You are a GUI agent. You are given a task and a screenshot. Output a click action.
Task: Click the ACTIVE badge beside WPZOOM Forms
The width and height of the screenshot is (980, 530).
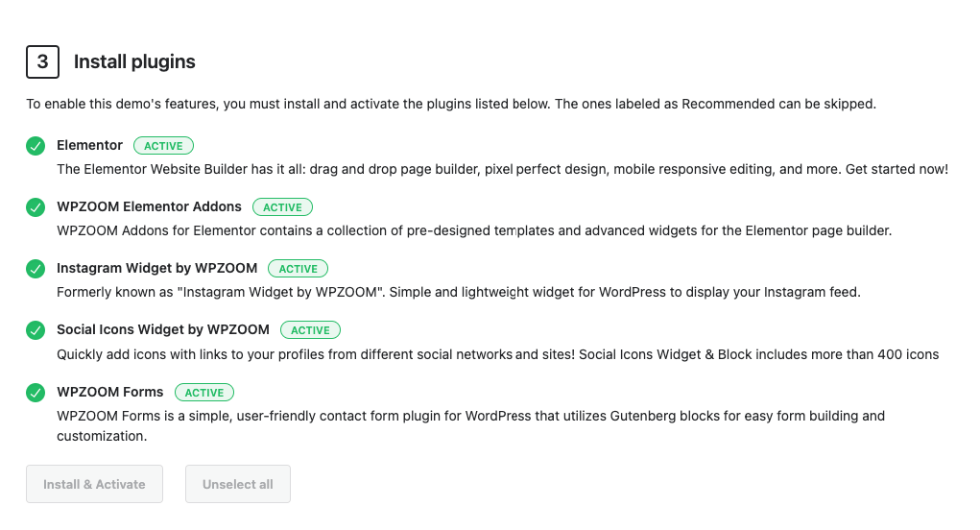coord(204,393)
